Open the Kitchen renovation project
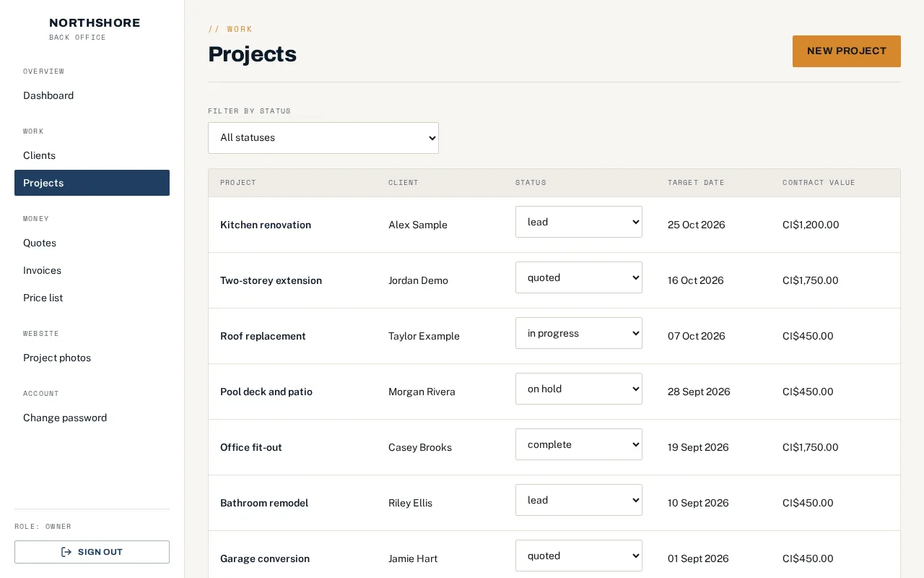The image size is (924, 578). pos(266,225)
